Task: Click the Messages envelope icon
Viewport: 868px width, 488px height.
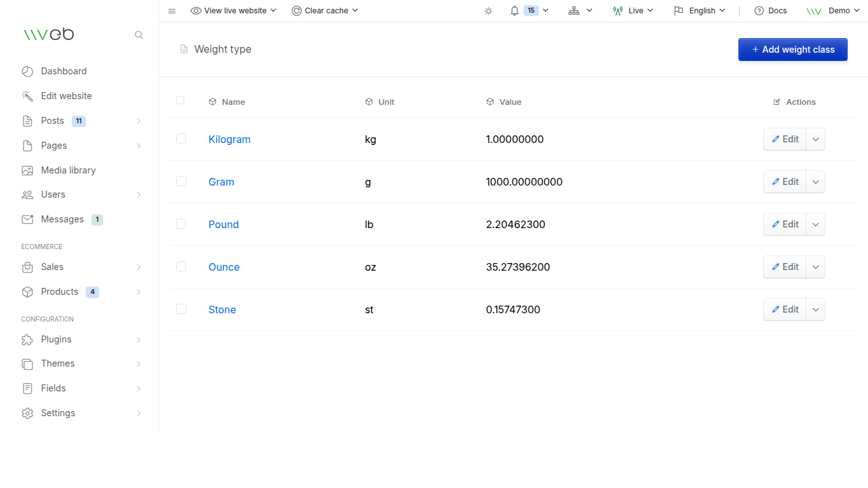Action: point(27,219)
